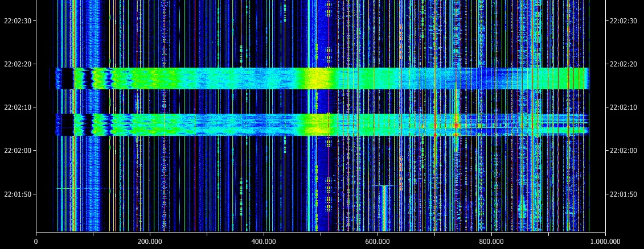The height and width of the screenshot is (249, 644).
Task: Select the lower wideband burst in the waterfall
Action: coord(322,125)
